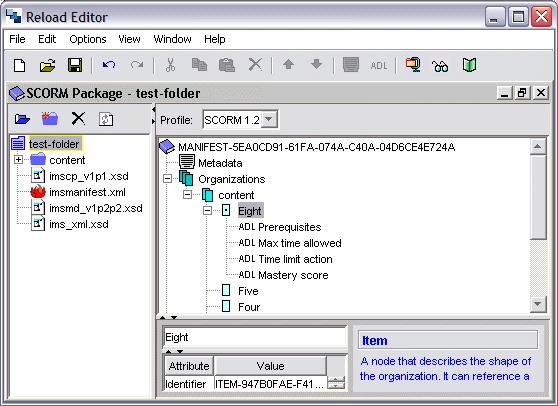This screenshot has height=406, width=558.
Task: Click the Eight title text field
Action: tap(254, 337)
